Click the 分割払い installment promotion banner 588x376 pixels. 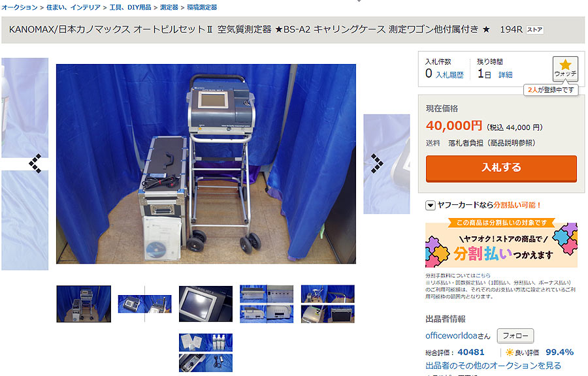501,243
